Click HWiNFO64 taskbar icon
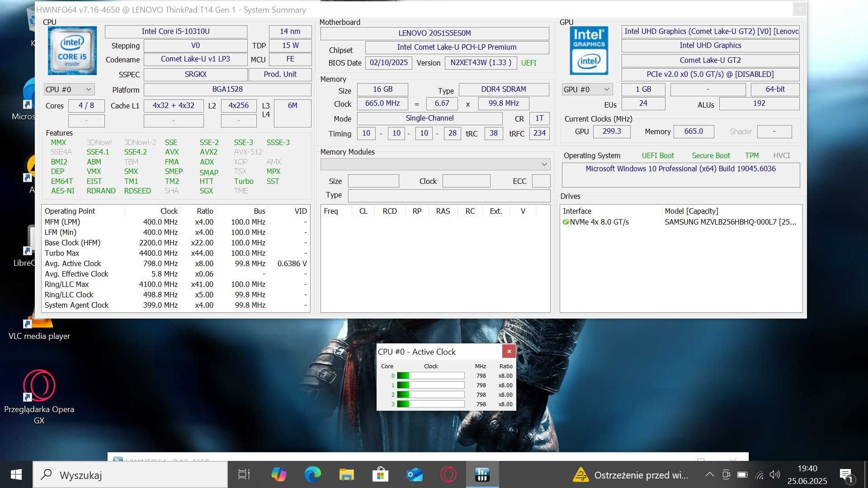Viewport: 868px width, 488px height. tap(482, 474)
